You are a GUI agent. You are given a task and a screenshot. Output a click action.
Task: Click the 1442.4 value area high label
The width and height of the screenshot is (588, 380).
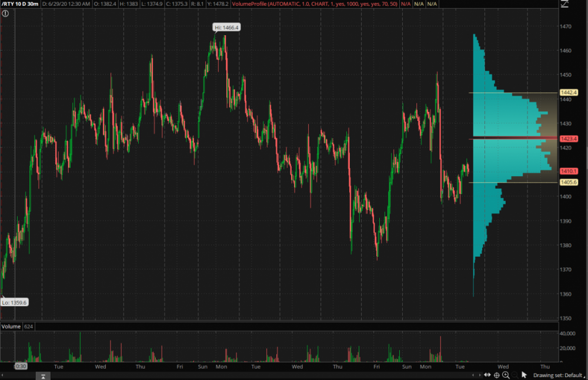pyautogui.click(x=569, y=93)
